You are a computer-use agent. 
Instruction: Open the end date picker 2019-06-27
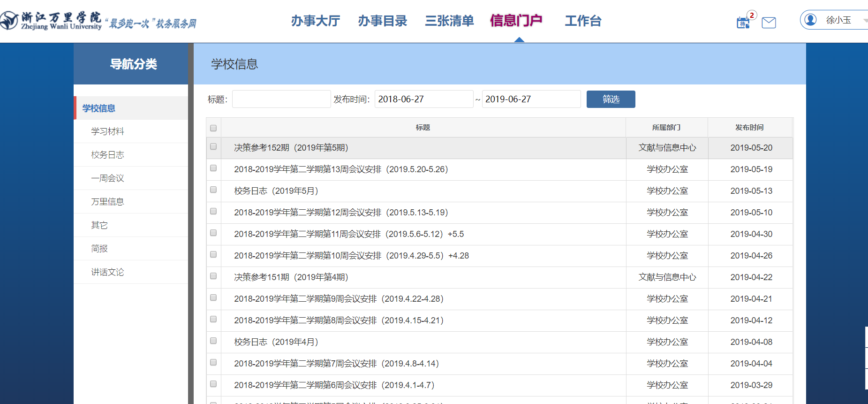[531, 99]
